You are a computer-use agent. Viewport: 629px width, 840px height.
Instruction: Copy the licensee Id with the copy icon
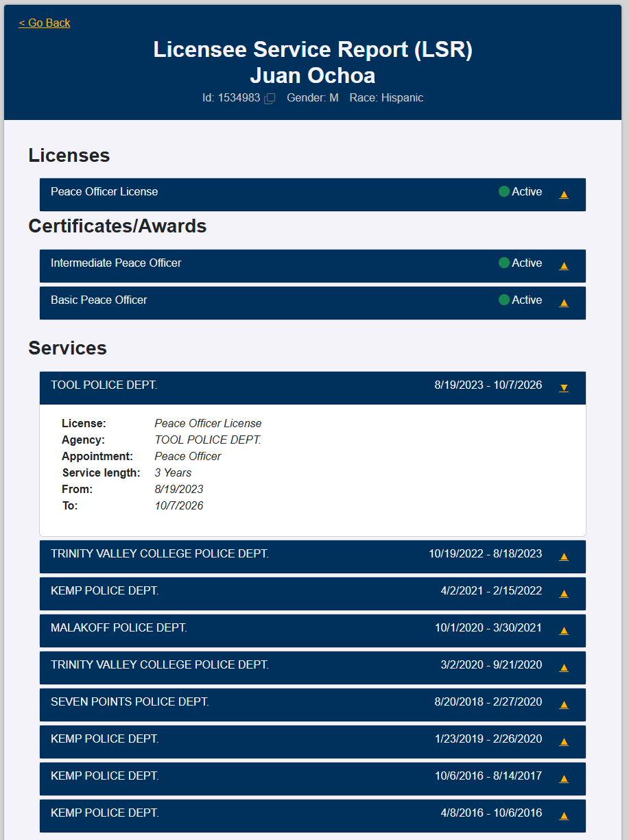tap(270, 99)
